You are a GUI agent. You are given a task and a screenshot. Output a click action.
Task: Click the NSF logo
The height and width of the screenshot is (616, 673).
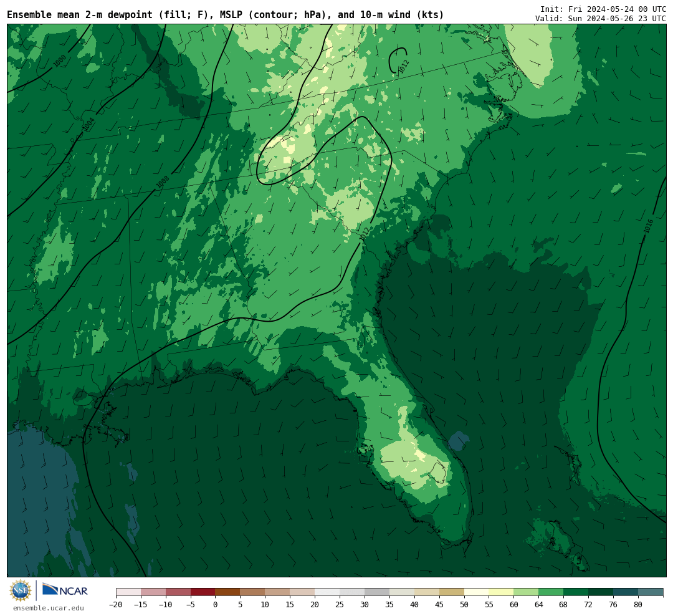21,590
